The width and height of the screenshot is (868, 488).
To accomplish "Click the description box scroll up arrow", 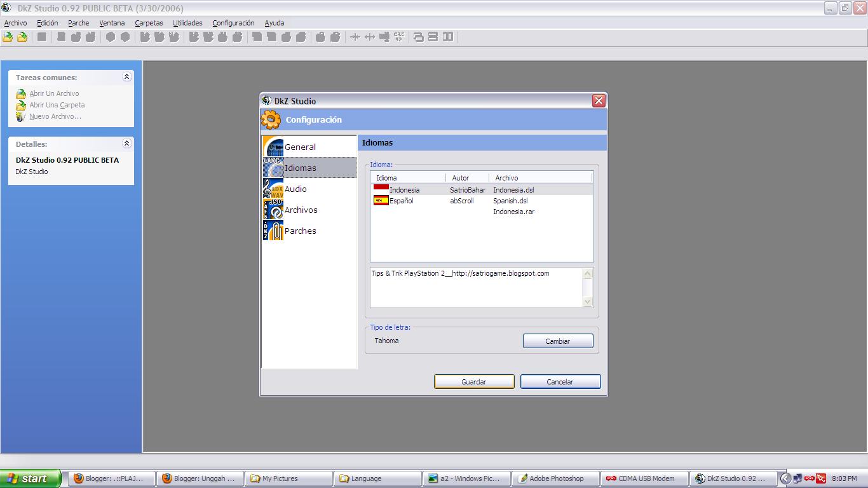I will point(587,274).
